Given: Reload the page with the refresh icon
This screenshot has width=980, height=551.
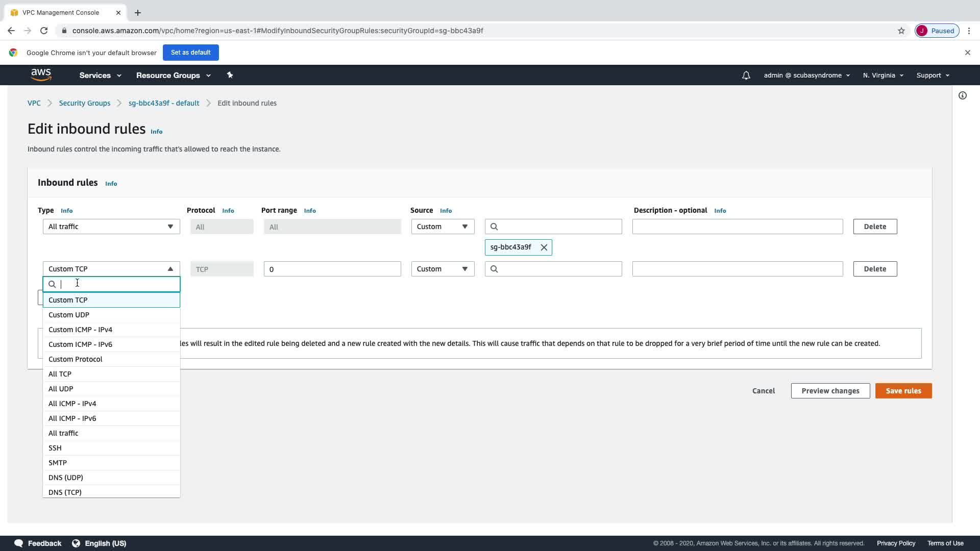Looking at the screenshot, I should 44,31.
